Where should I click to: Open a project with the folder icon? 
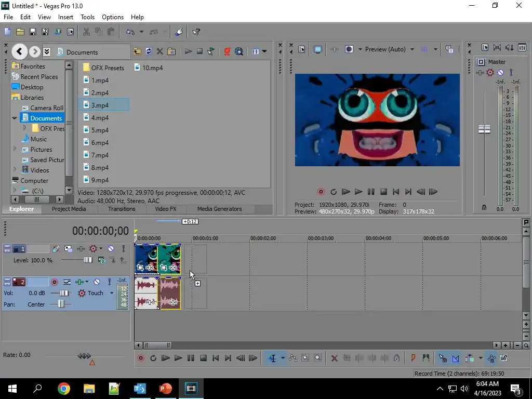(20, 32)
